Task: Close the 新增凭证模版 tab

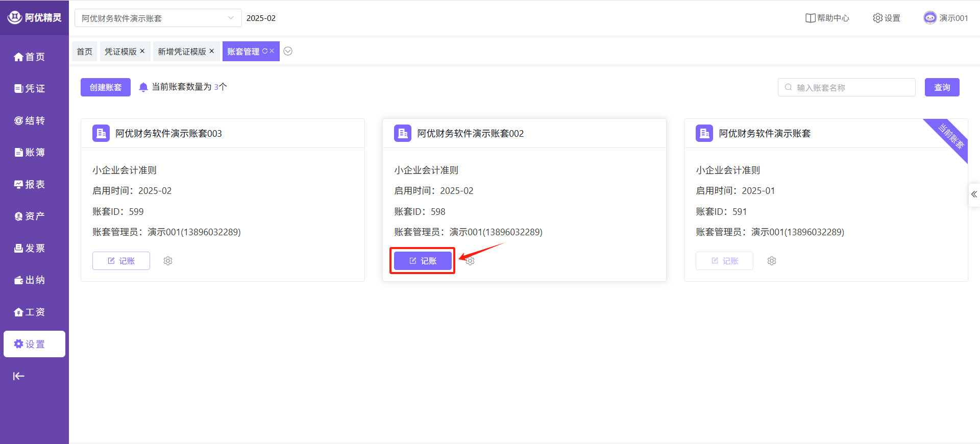Action: coord(212,51)
